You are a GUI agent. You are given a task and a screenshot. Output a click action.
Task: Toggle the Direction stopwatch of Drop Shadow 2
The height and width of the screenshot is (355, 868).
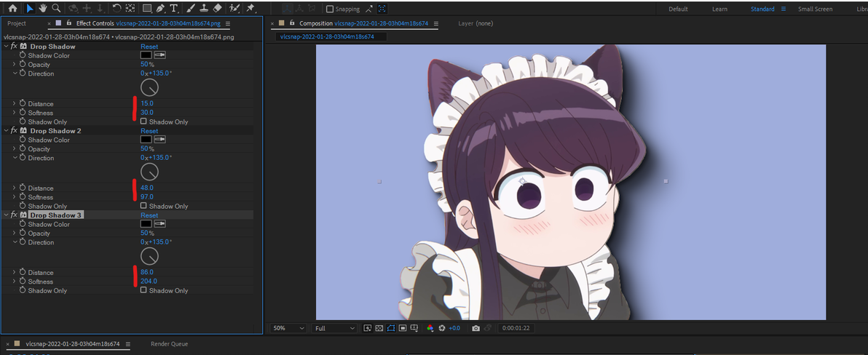pos(23,158)
